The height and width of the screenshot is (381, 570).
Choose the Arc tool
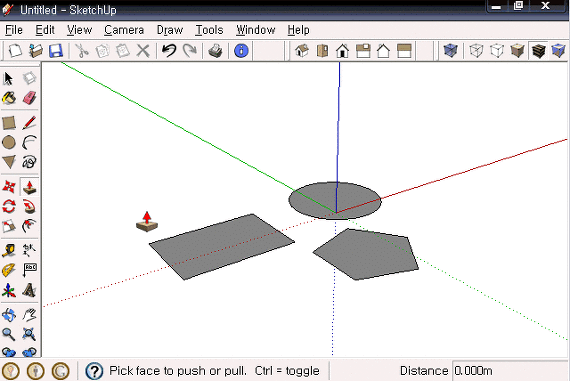29,142
